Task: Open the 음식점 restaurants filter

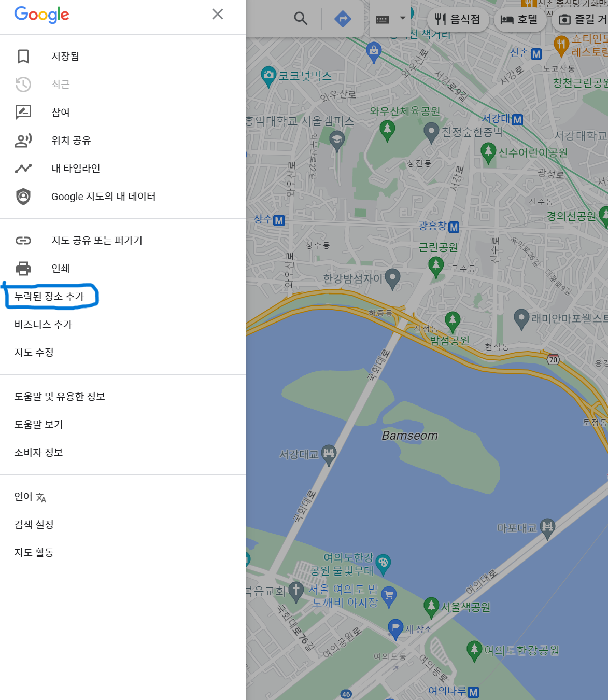Action: [x=458, y=19]
